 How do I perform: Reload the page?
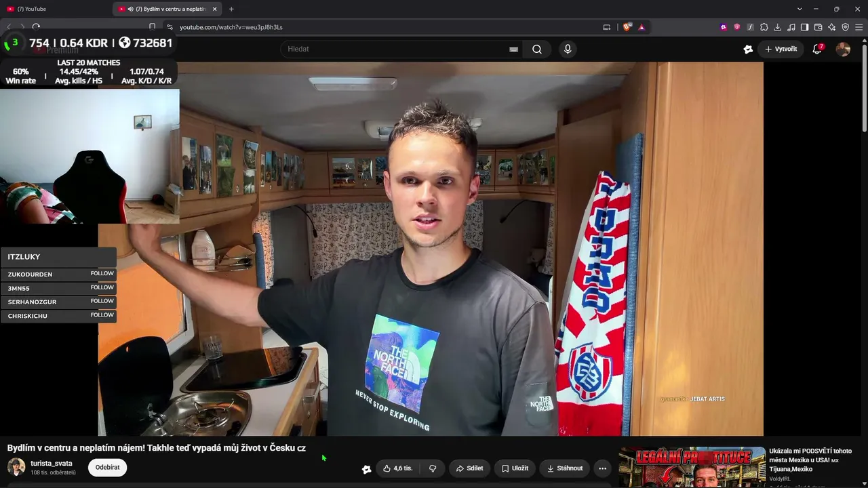[x=36, y=27]
